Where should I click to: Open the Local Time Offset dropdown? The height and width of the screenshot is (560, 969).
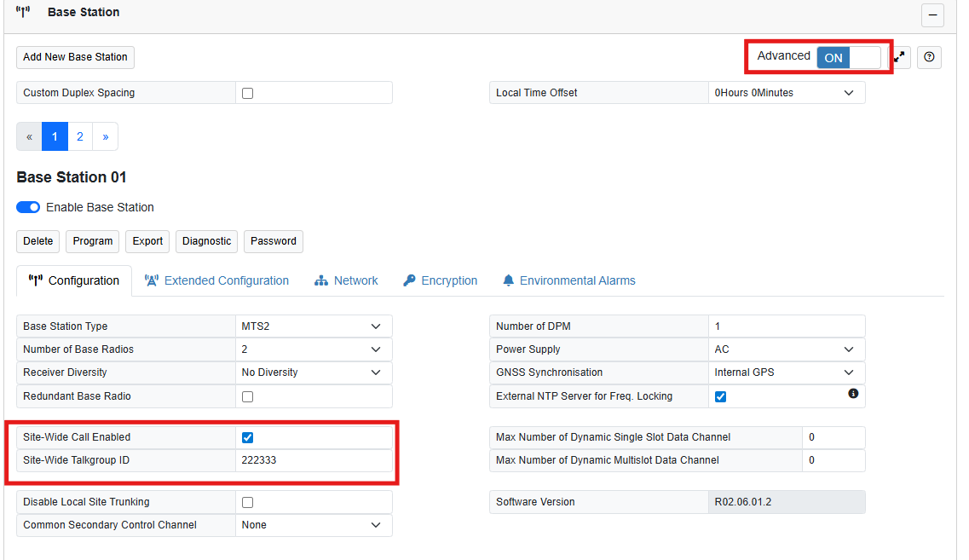click(x=786, y=93)
